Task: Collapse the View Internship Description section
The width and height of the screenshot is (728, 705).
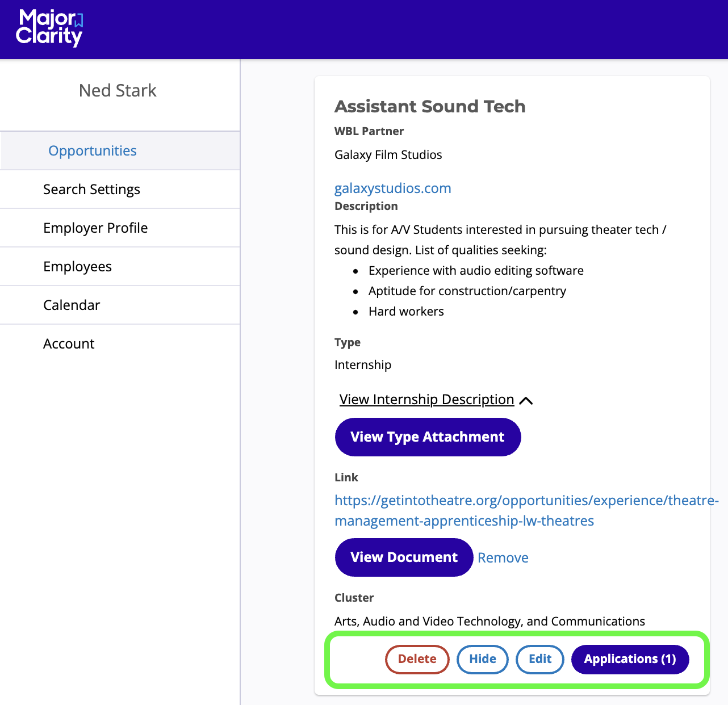Action: pyautogui.click(x=427, y=400)
